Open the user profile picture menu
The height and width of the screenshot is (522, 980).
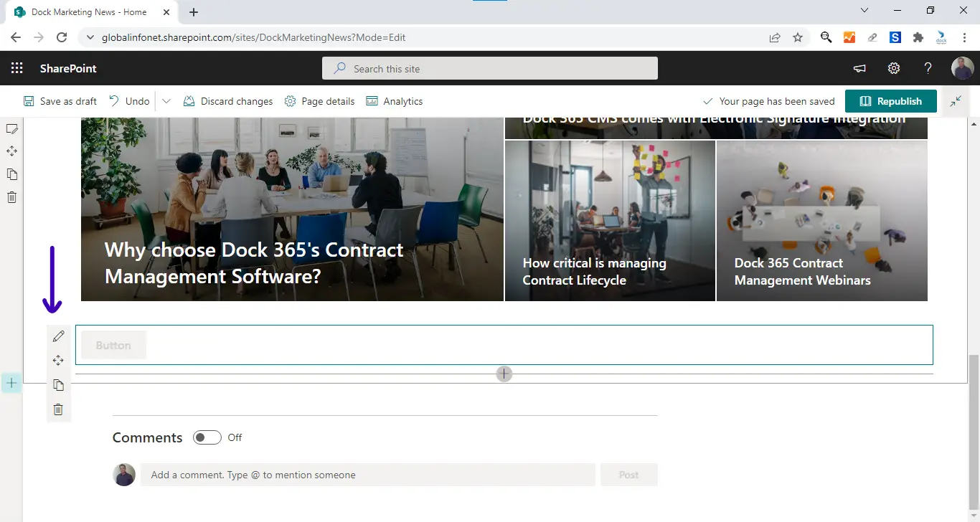963,68
